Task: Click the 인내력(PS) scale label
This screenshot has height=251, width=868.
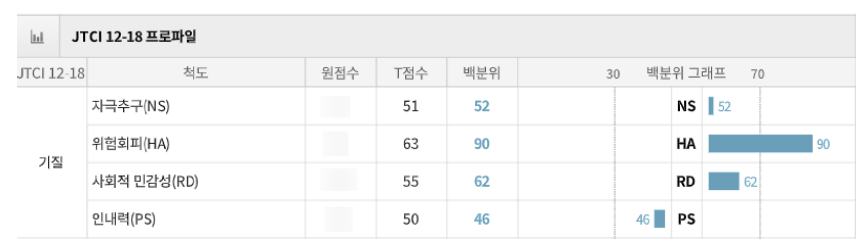Action: point(124,219)
